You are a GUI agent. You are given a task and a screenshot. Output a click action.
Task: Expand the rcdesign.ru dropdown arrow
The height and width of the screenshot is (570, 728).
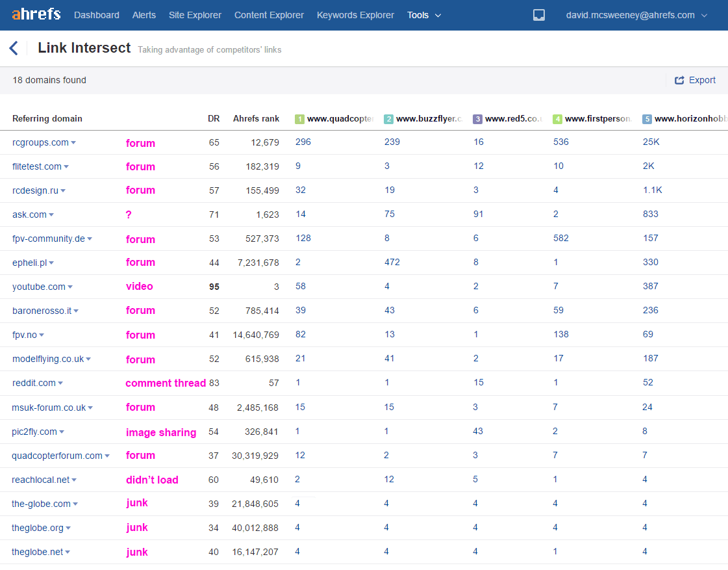pos(63,191)
